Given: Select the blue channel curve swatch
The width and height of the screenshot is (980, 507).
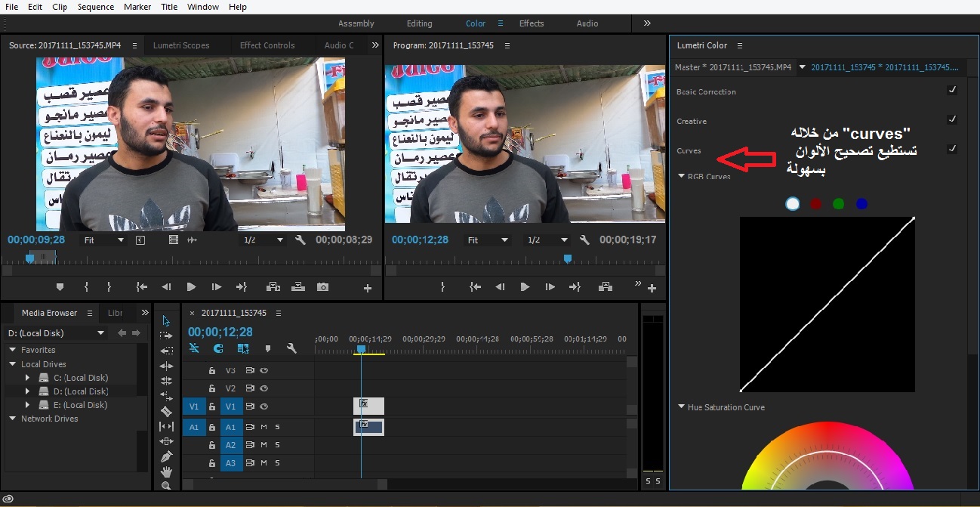Looking at the screenshot, I should coord(861,204).
